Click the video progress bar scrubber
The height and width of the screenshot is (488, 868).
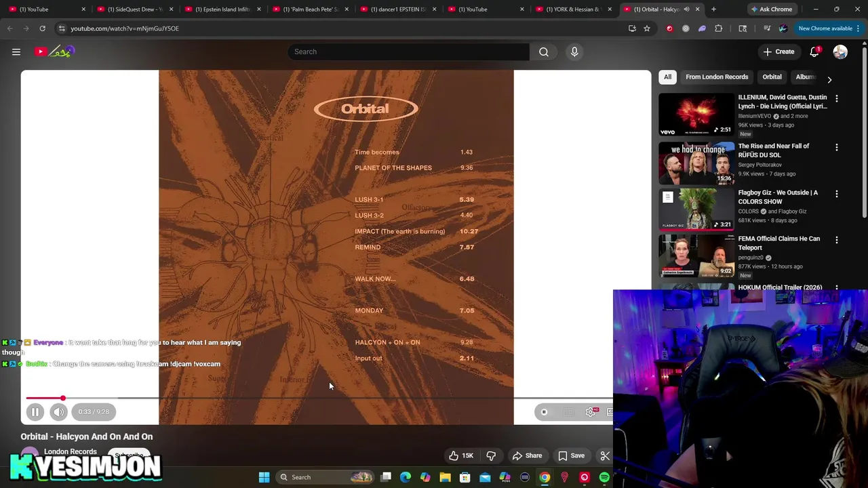[63, 399]
